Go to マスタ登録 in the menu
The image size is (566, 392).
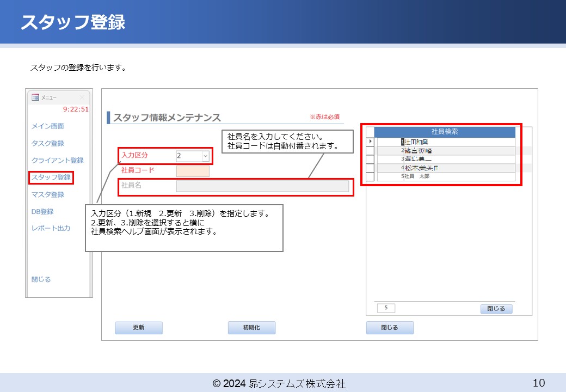47,194
